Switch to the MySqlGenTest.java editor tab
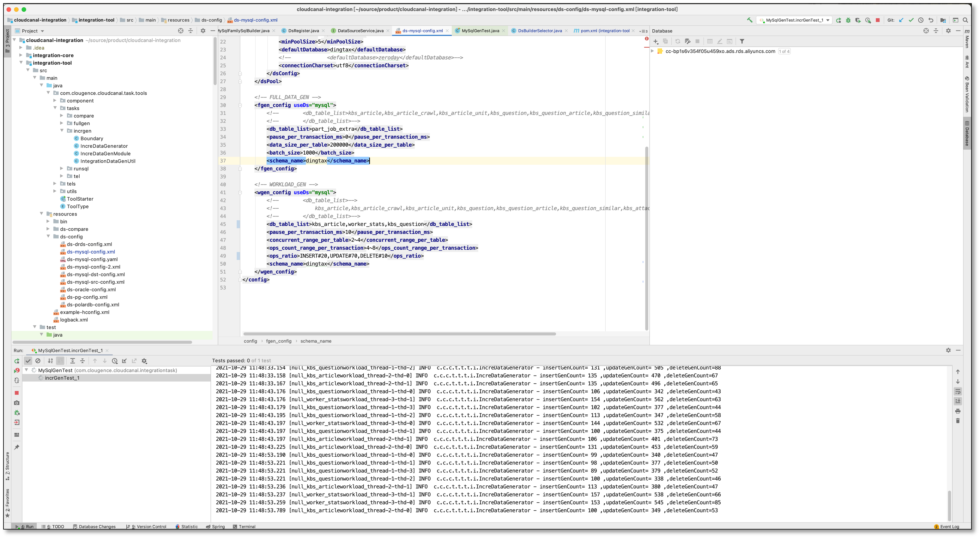The height and width of the screenshot is (539, 980). click(x=480, y=31)
